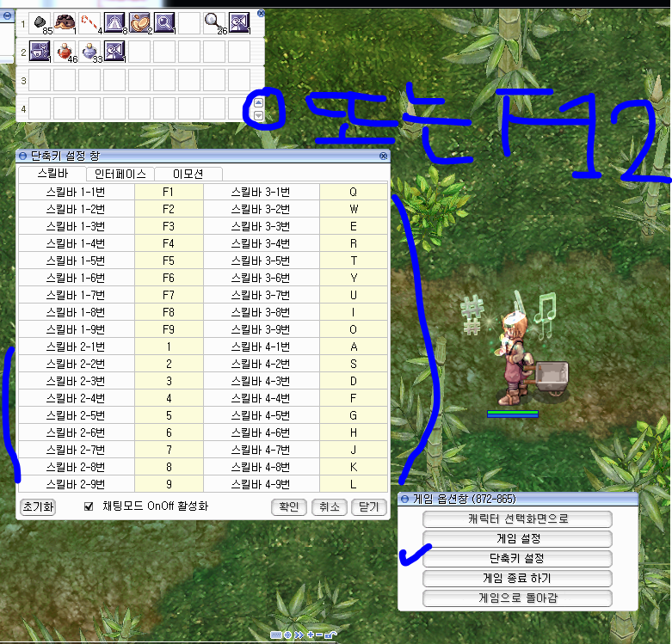Open 단축키 설정 from game options
This screenshot has height=644, width=672.
tap(517, 558)
